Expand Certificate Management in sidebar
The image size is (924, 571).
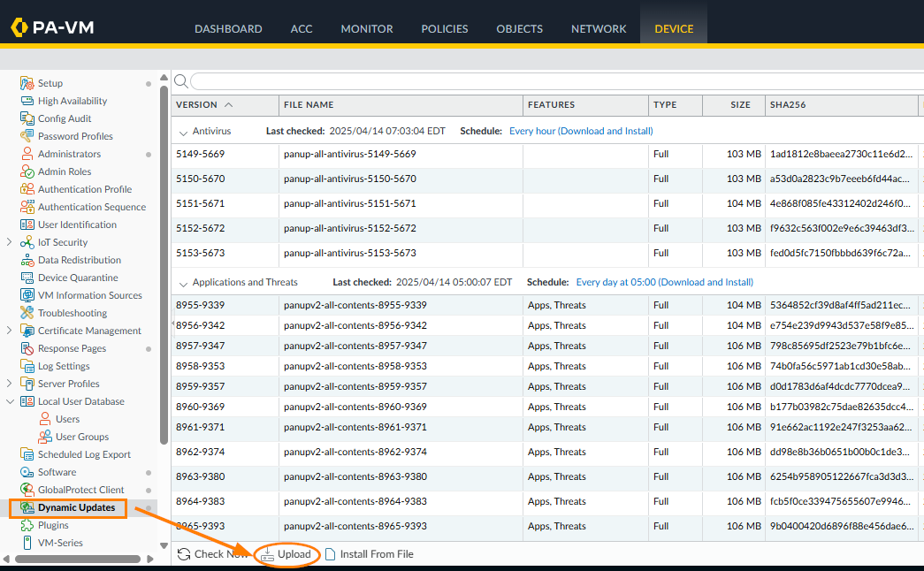(9, 331)
